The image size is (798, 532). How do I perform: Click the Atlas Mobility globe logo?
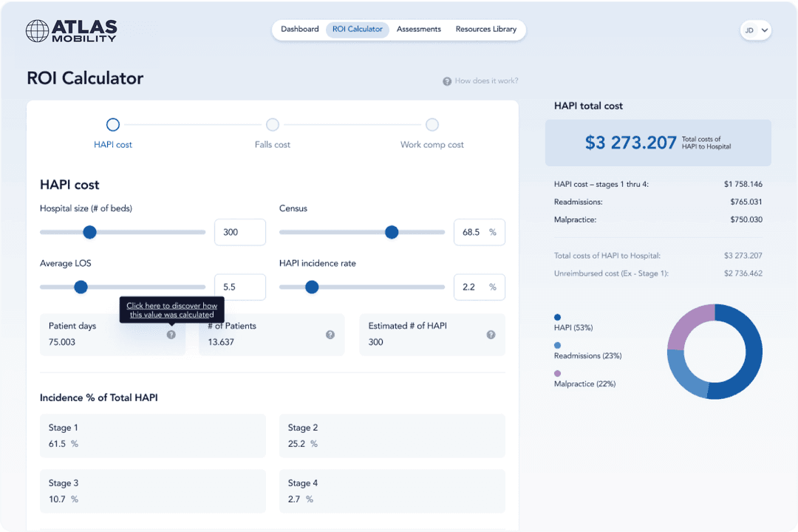[x=37, y=30]
